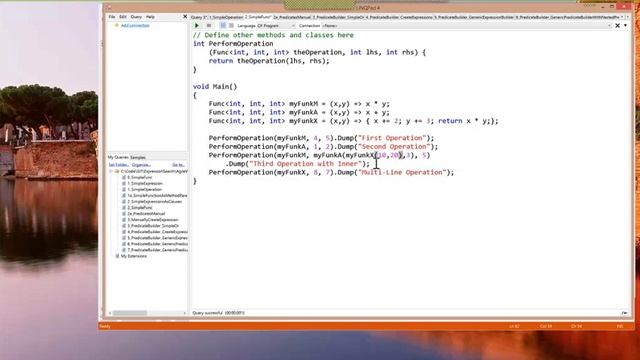Open the 7_PredicateBuilder_GenericPredicate tree item
This screenshot has height=360, width=640.
[x=157, y=250]
